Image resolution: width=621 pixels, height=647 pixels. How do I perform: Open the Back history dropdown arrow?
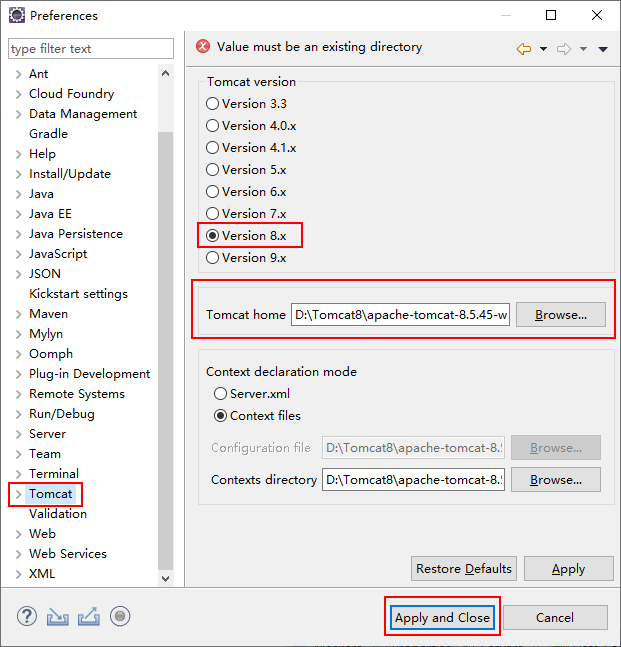543,49
